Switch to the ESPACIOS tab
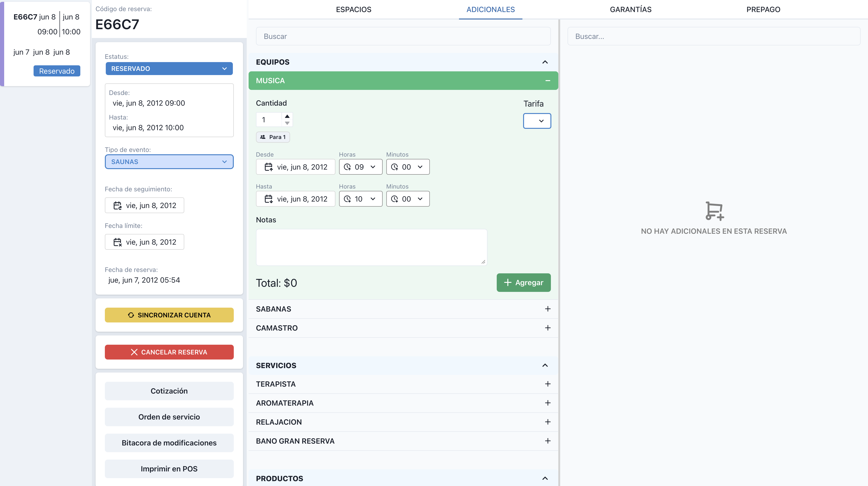This screenshot has width=868, height=486. [x=353, y=9]
